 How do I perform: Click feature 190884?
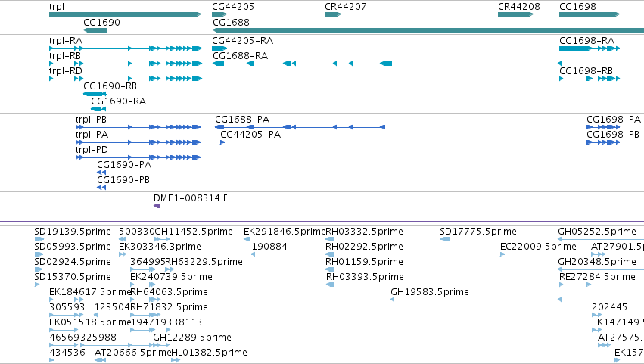(x=253, y=254)
